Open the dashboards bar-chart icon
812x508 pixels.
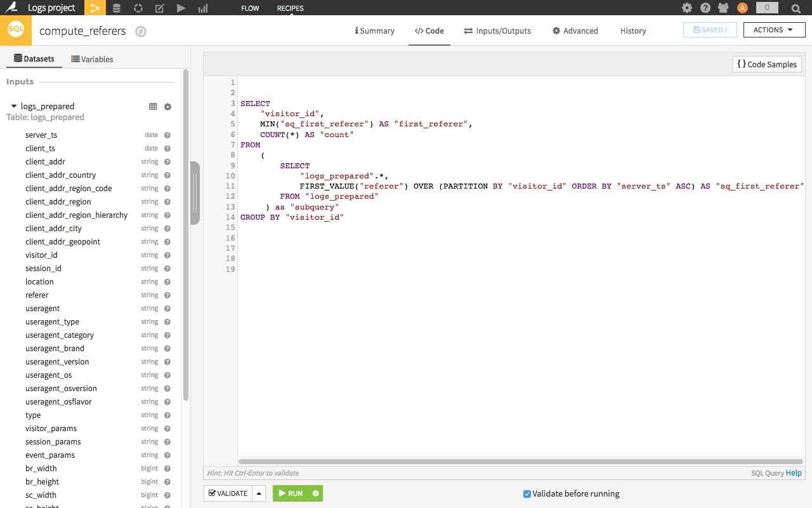pos(202,8)
